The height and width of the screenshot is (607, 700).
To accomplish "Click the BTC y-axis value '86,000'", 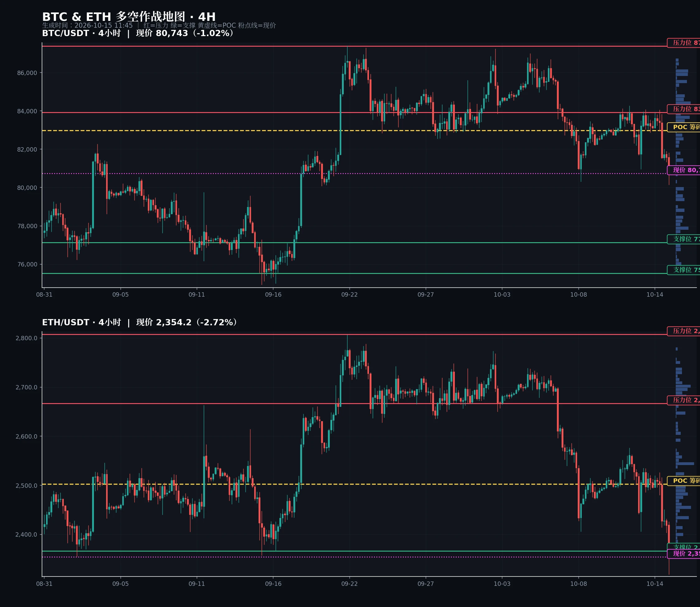I will [x=27, y=73].
